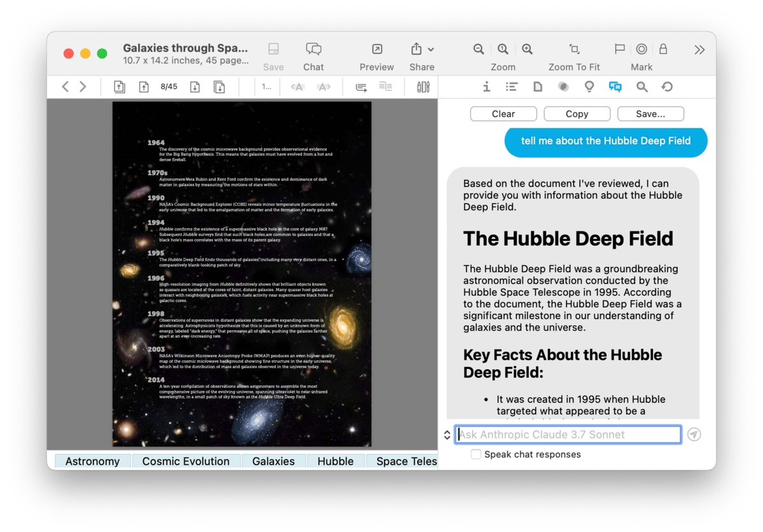
Task: Enable Speak chat responses checkbox
Action: (x=476, y=454)
